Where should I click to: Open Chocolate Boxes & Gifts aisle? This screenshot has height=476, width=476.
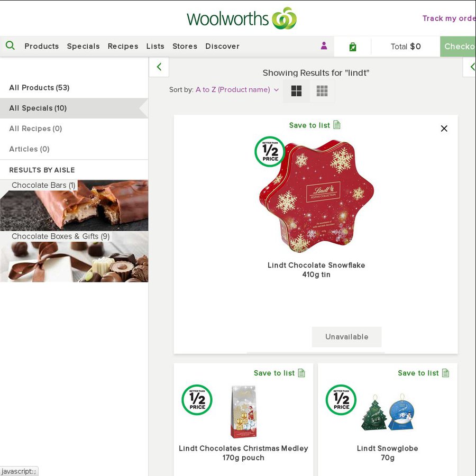(x=74, y=257)
